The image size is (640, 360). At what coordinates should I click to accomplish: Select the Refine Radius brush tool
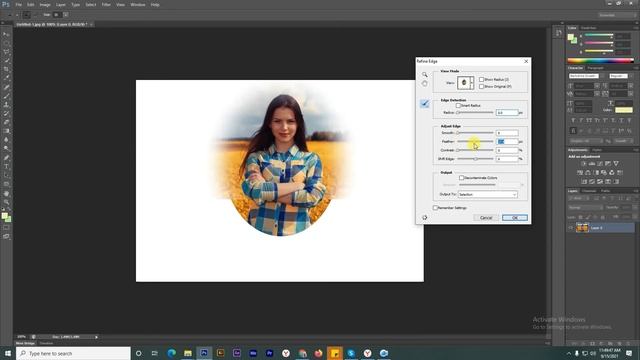[424, 104]
